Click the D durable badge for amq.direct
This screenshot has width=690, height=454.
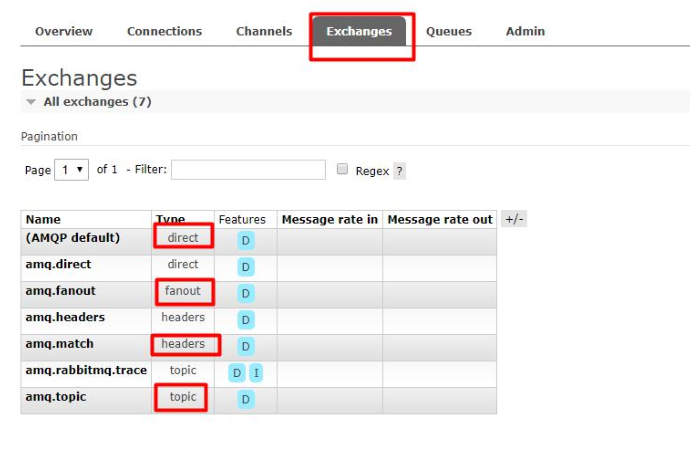[x=246, y=267]
